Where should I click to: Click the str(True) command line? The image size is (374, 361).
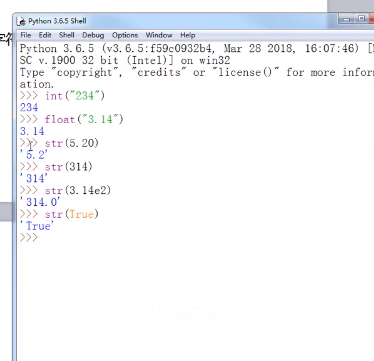coord(59,214)
